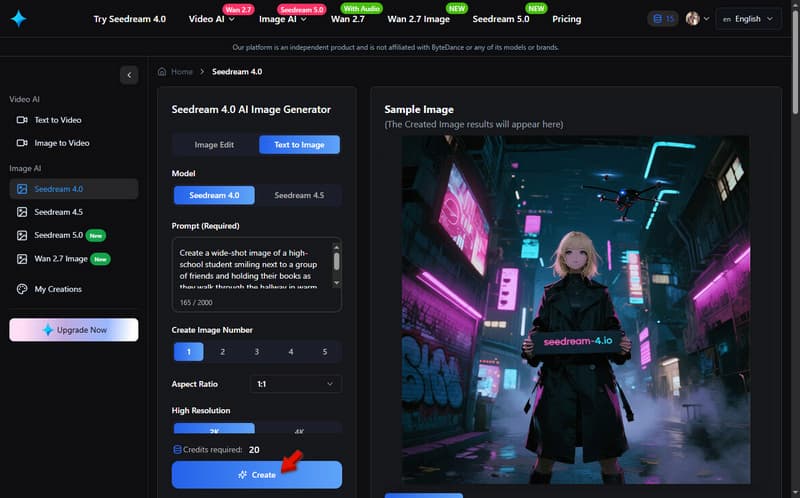Click the prompt box scroll up arrow
Viewport: 800px width, 498px height.
336,247
